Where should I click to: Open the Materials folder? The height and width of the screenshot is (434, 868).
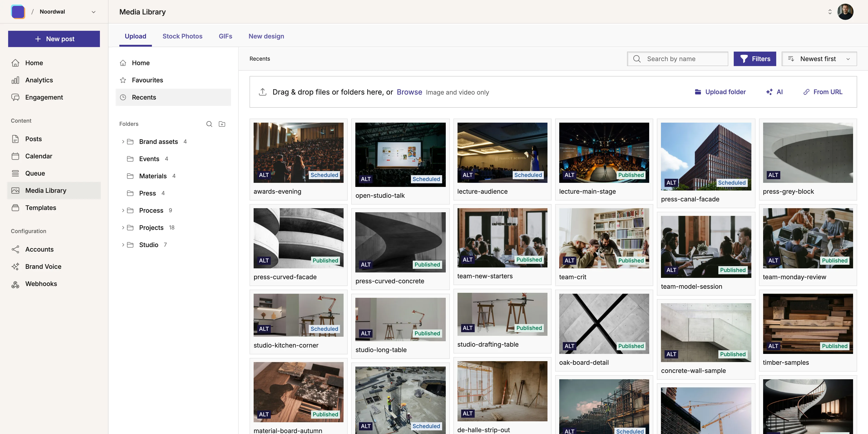tap(153, 176)
